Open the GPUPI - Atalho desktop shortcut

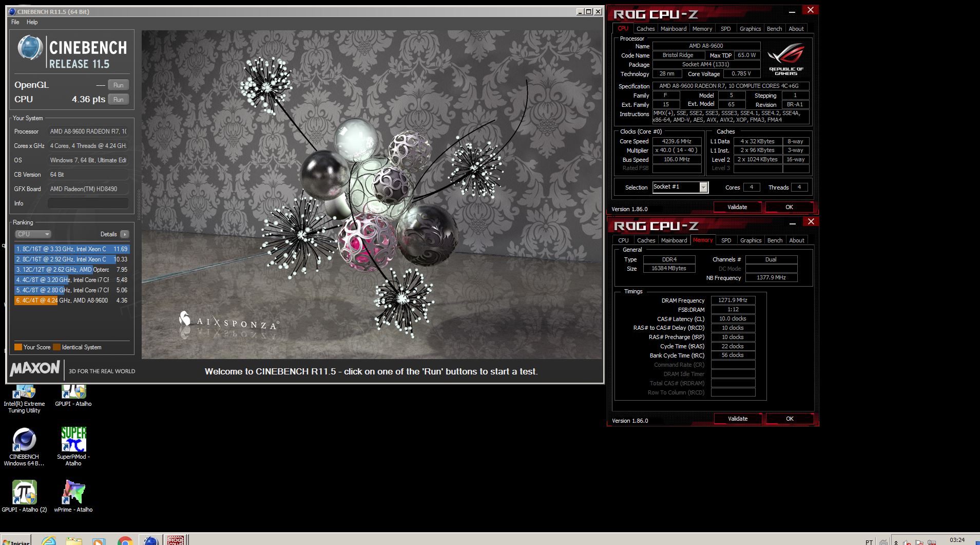(x=73, y=396)
